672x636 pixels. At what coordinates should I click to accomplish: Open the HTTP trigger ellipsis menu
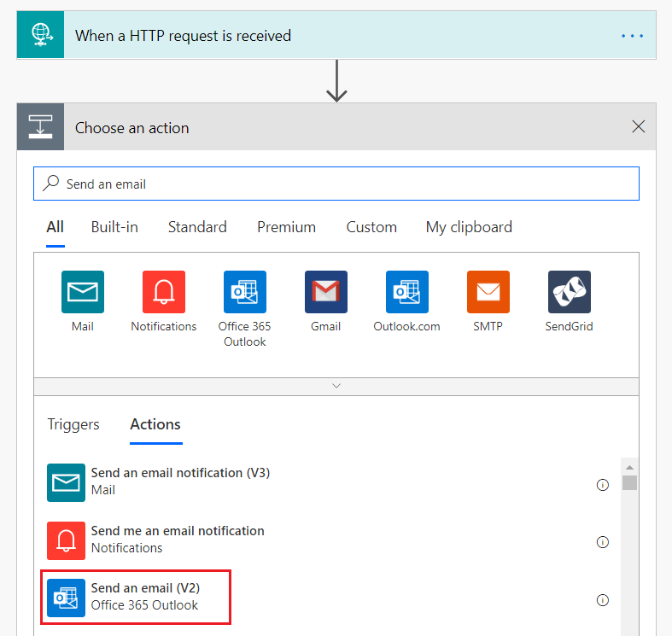tap(632, 36)
